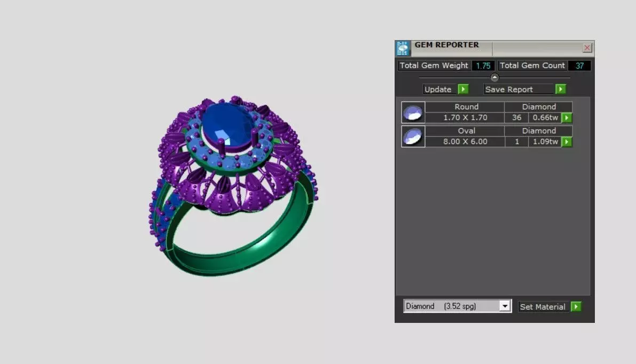Click the Round shape cell
636x364 pixels.
pyautogui.click(x=465, y=107)
